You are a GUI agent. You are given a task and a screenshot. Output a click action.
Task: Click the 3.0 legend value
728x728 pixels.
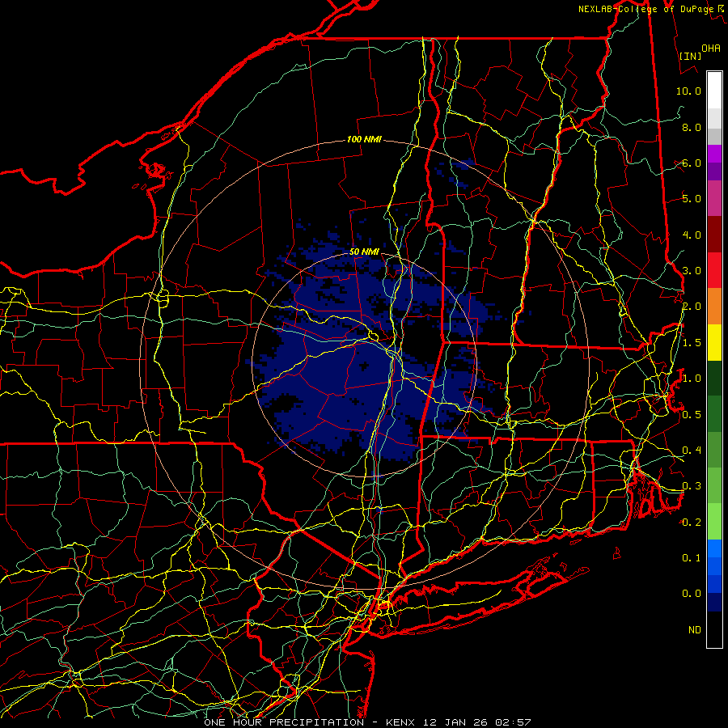[692, 271]
